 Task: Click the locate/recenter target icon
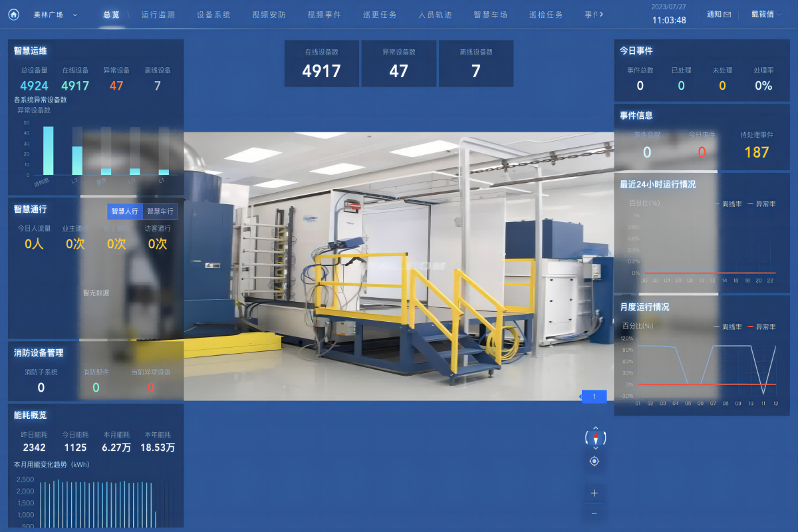[595, 461]
